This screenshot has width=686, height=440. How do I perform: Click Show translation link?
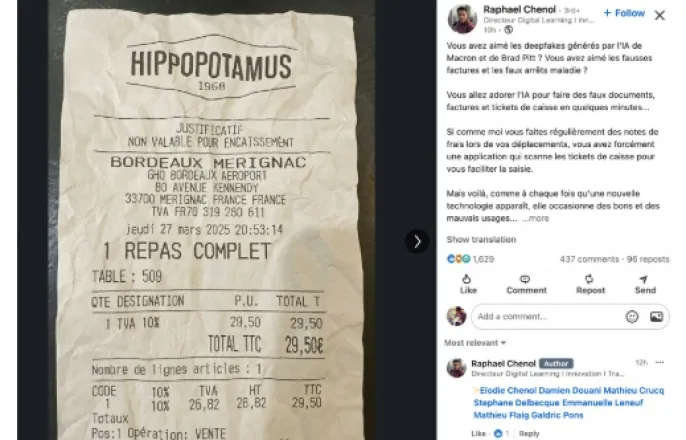(x=481, y=240)
